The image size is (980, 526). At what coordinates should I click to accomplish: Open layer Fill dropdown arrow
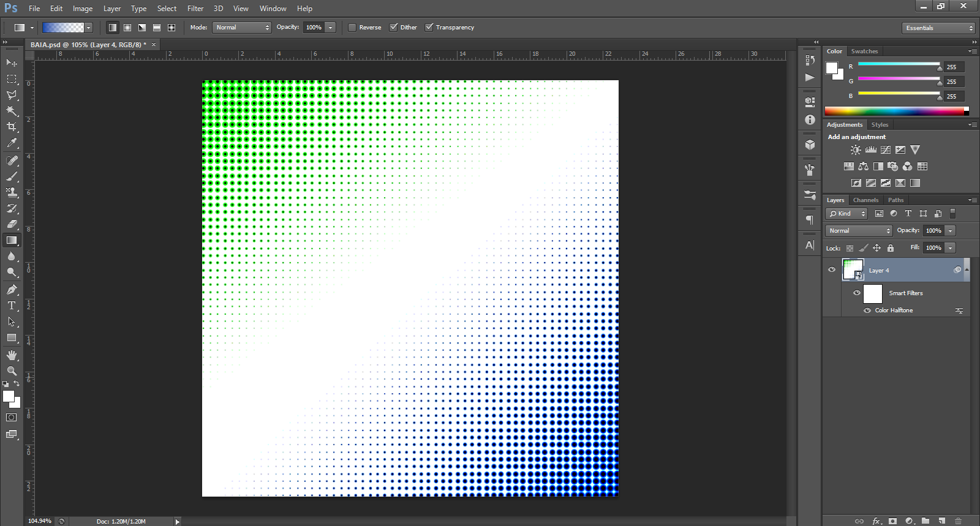950,248
